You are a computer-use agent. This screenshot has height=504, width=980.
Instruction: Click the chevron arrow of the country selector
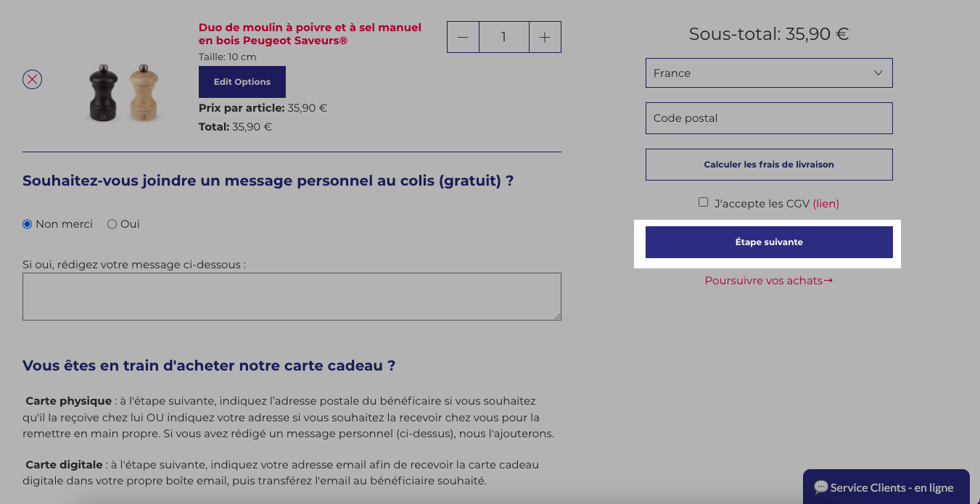878,73
